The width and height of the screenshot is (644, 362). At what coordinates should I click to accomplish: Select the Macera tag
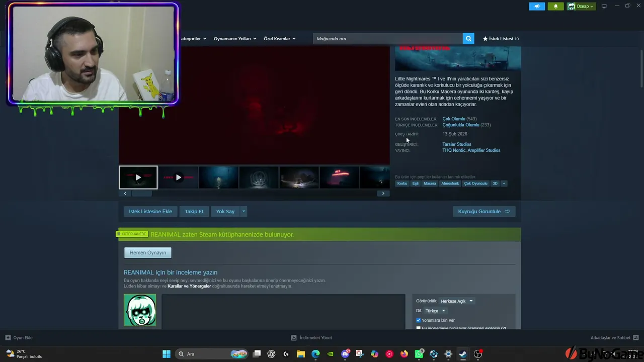430,184
